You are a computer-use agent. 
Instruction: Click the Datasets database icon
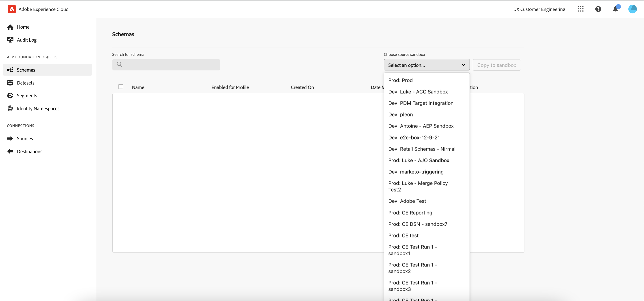tap(10, 83)
